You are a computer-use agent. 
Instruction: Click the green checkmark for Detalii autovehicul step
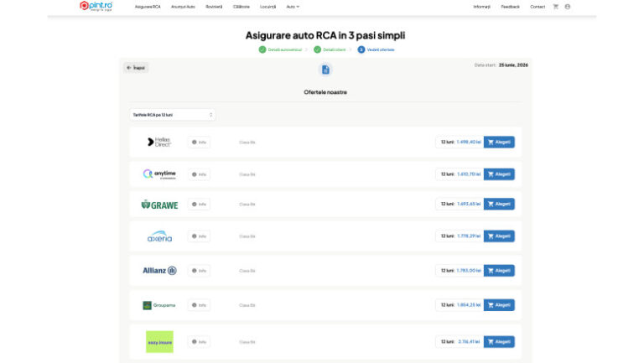(x=262, y=49)
